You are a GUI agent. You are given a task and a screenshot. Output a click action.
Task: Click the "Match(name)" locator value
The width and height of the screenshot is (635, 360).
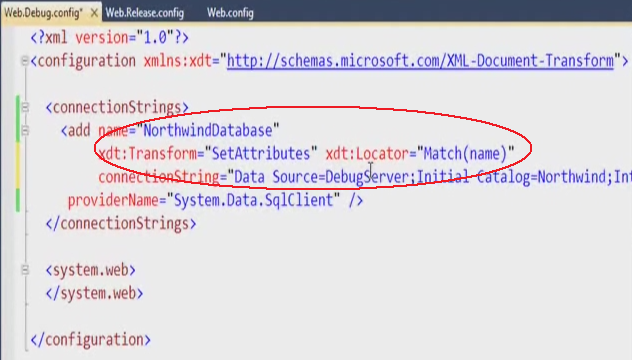(466, 154)
